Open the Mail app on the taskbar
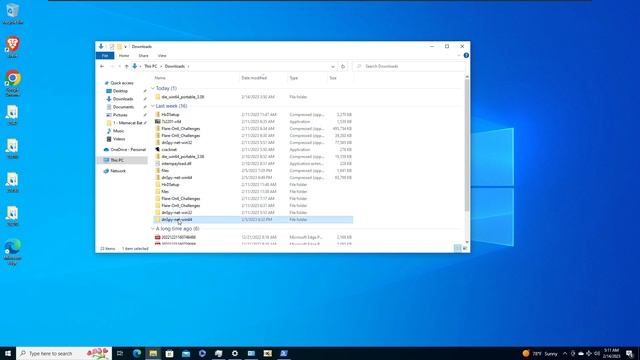The width and height of the screenshot is (640, 360). (186, 353)
